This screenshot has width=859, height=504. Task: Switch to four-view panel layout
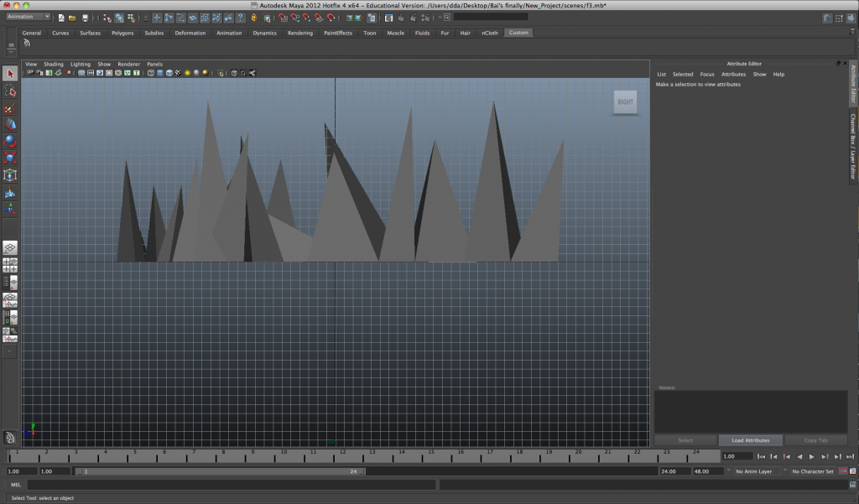10,264
